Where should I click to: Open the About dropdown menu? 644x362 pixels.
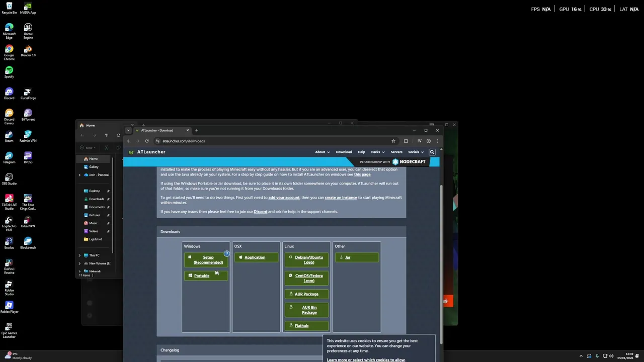[x=323, y=152]
